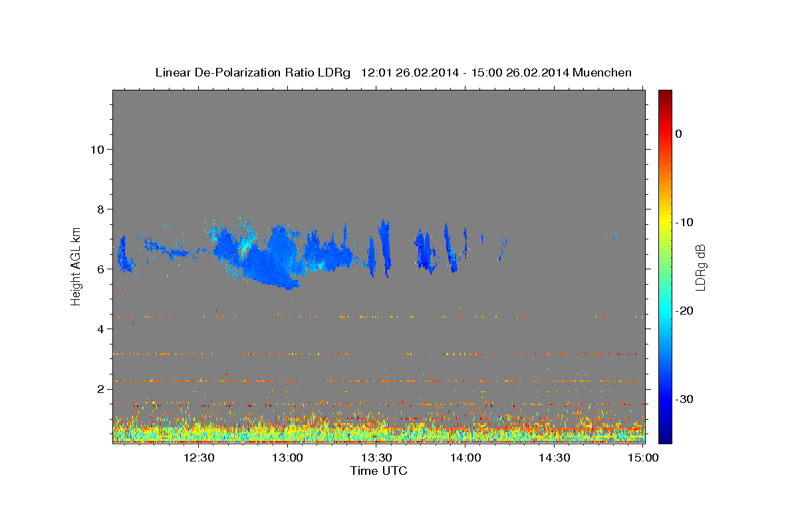Viewport: 798px width, 532px height.
Task: Pick the dark blue bottom of colorbar
Action: click(x=665, y=438)
